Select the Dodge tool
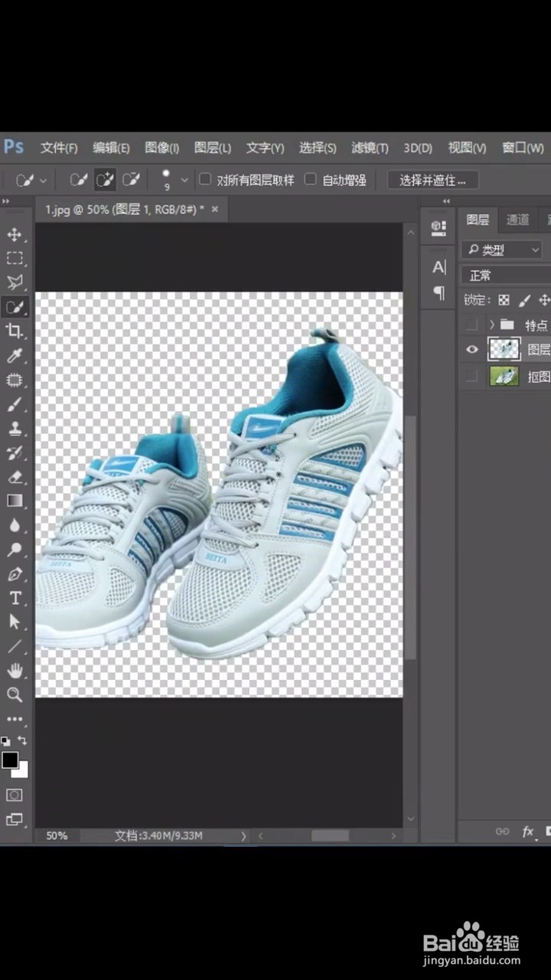The height and width of the screenshot is (980, 551). point(15,550)
